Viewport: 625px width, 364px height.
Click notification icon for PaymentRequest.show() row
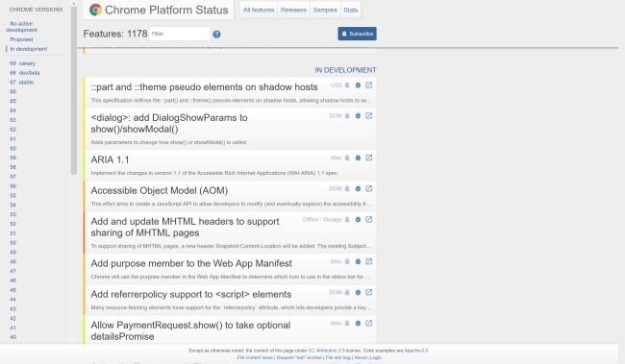click(347, 324)
